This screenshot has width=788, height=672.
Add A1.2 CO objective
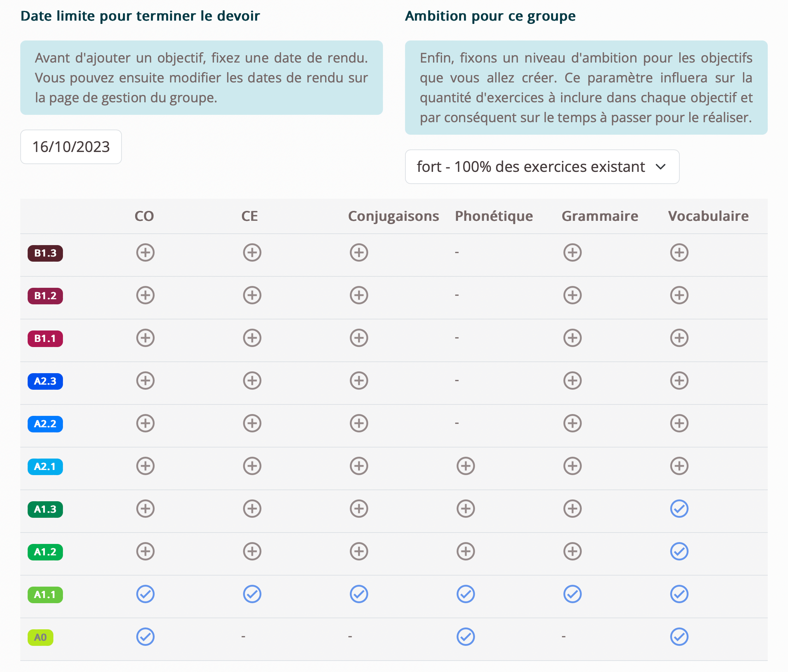pyautogui.click(x=145, y=552)
